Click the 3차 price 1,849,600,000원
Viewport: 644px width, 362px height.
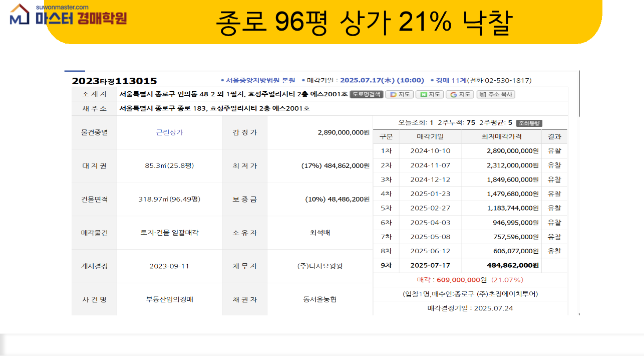[x=513, y=179]
